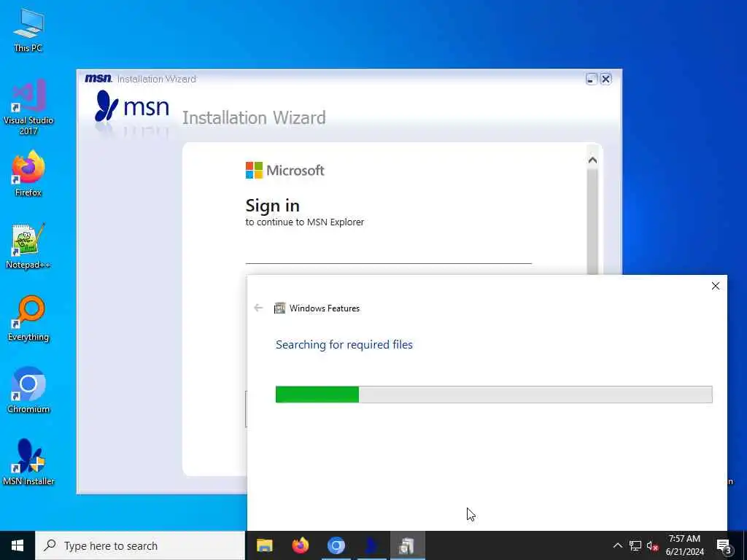
Task: Select the MSN Installer desktop shortcut
Action: pyautogui.click(x=28, y=462)
